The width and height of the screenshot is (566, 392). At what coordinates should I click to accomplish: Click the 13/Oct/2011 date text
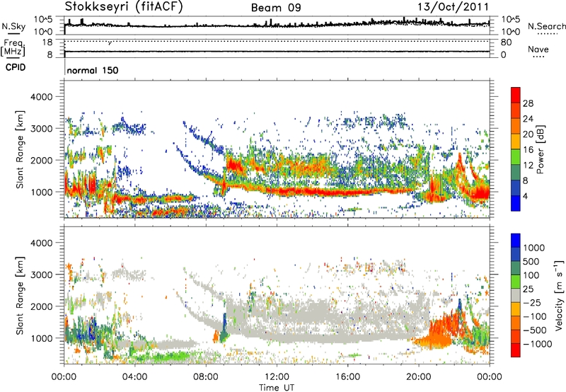(x=453, y=7)
